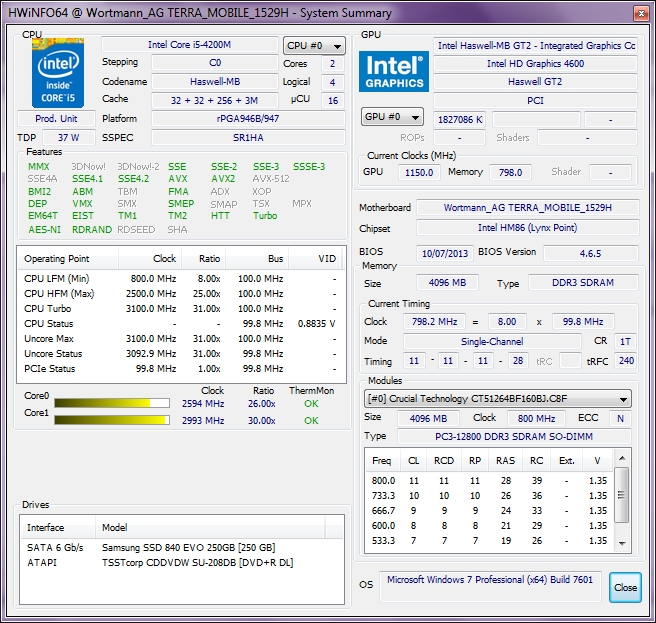
Task: Click the AES-NI feature label
Action: click(44, 230)
